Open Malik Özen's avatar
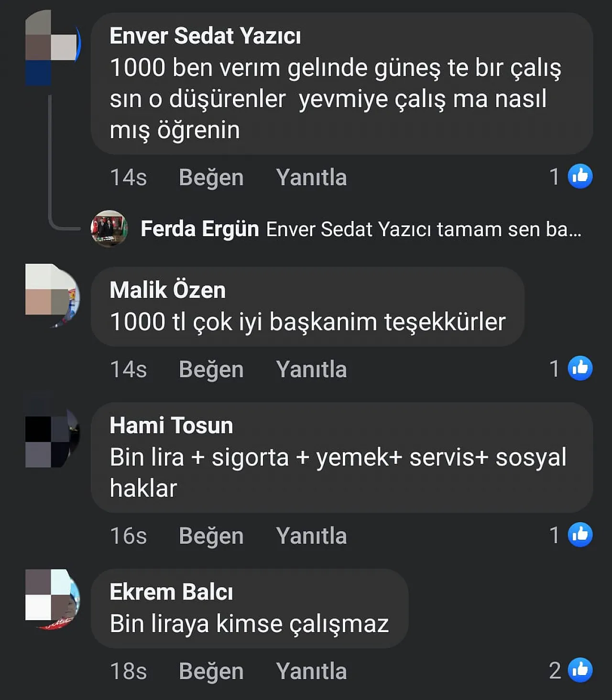Viewport: 612px width, 700px height. point(53,295)
